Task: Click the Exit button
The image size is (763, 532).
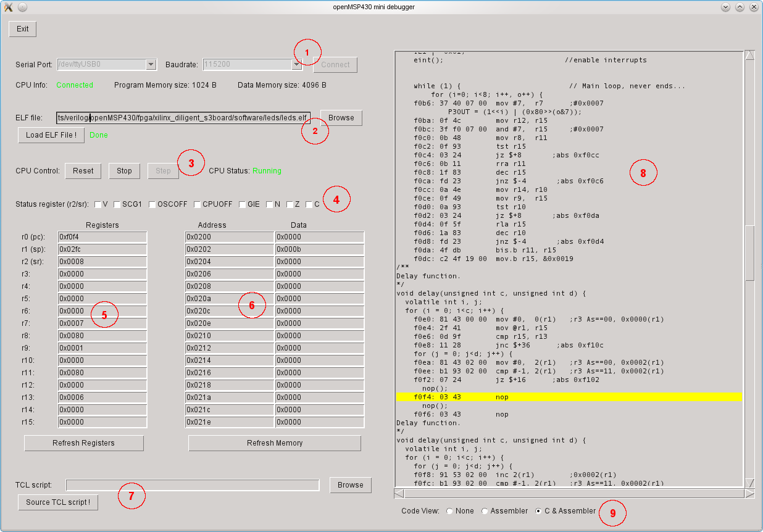Action: point(23,29)
